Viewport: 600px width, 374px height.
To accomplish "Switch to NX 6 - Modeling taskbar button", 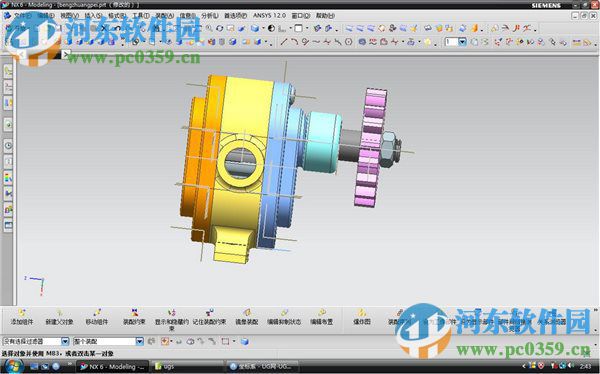I will point(113,367).
